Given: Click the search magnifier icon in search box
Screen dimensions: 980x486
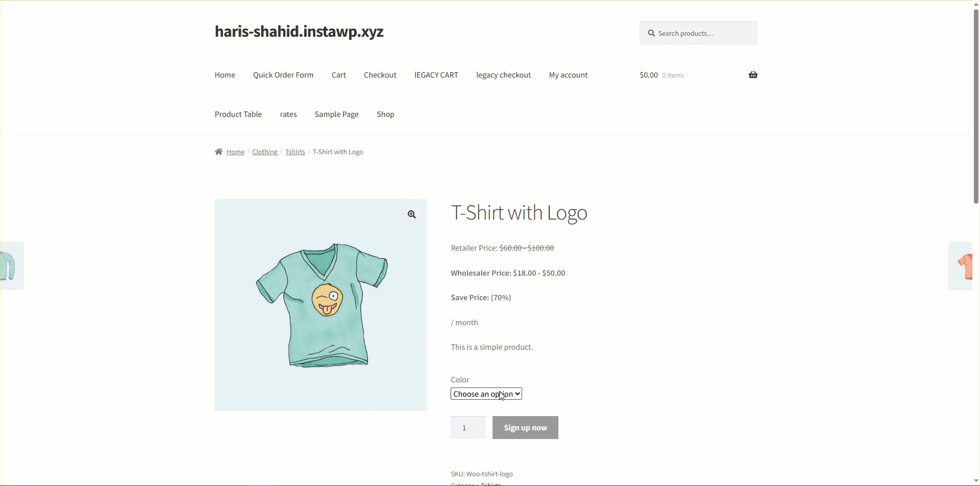Looking at the screenshot, I should click(651, 33).
